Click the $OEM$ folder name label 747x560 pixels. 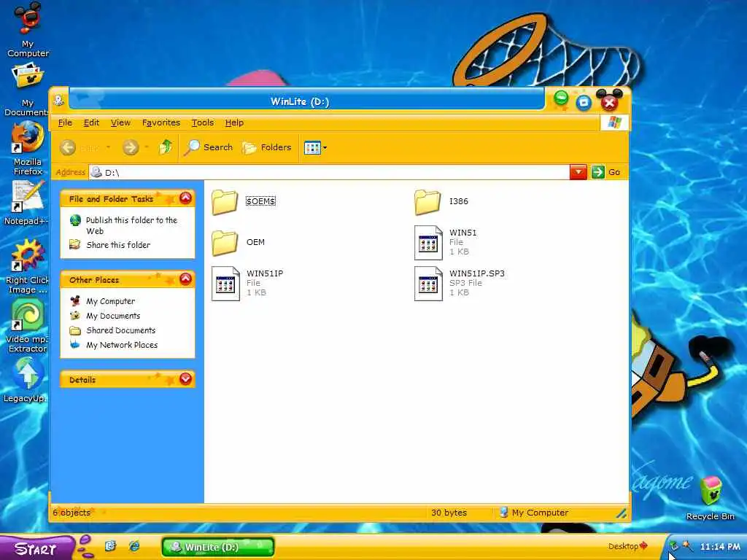pyautogui.click(x=260, y=201)
